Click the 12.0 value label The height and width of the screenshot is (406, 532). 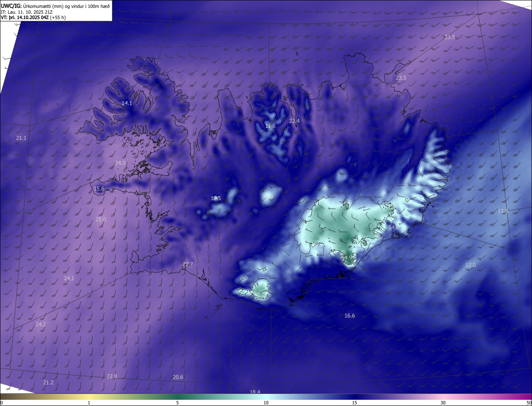pyautogui.click(x=470, y=265)
